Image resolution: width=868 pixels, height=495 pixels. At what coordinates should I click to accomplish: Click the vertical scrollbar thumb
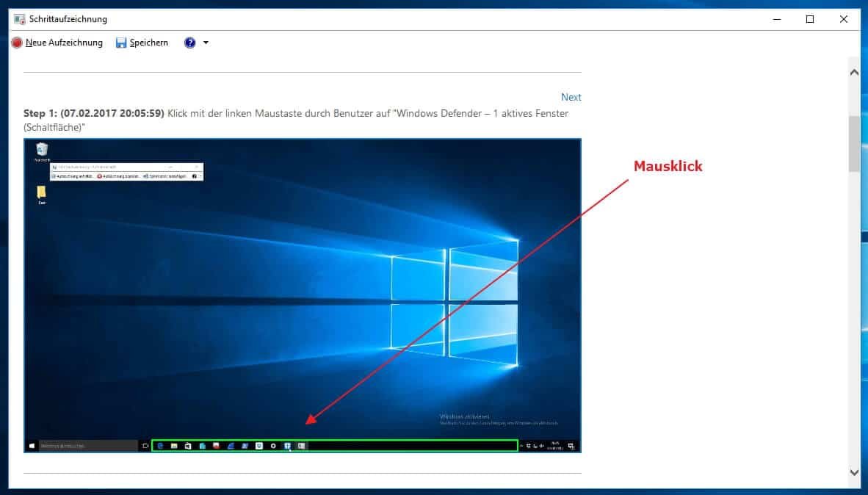[853, 143]
